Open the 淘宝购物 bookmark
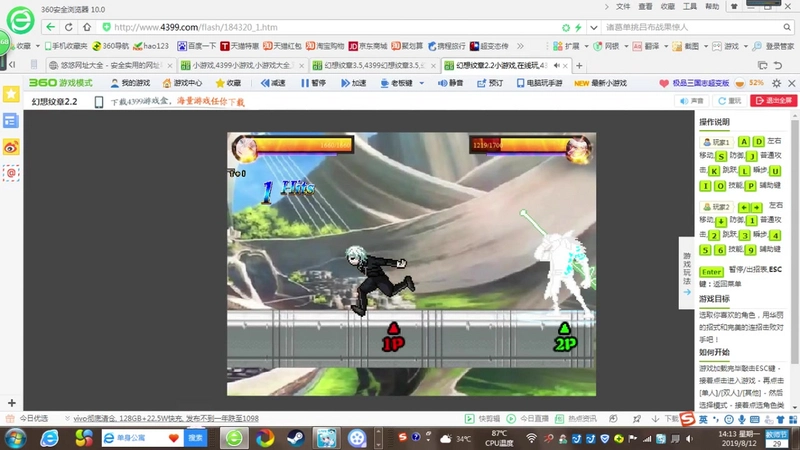This screenshot has height=450, width=800. tap(325, 46)
